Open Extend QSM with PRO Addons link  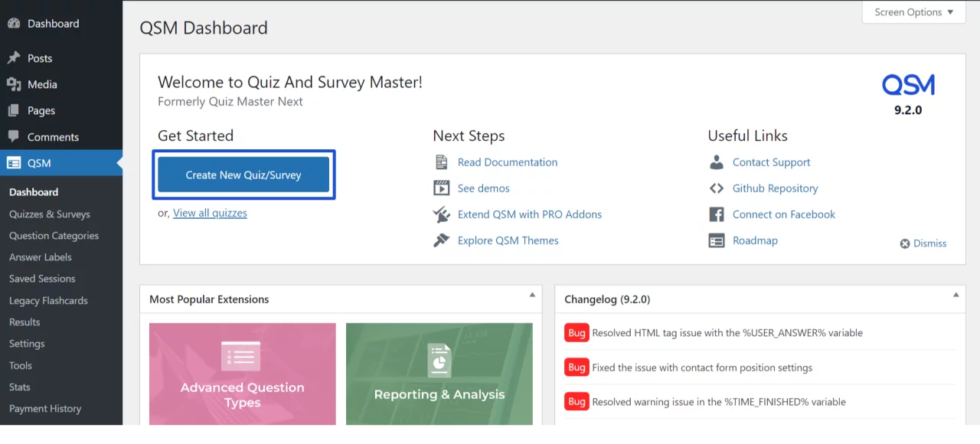pos(530,214)
